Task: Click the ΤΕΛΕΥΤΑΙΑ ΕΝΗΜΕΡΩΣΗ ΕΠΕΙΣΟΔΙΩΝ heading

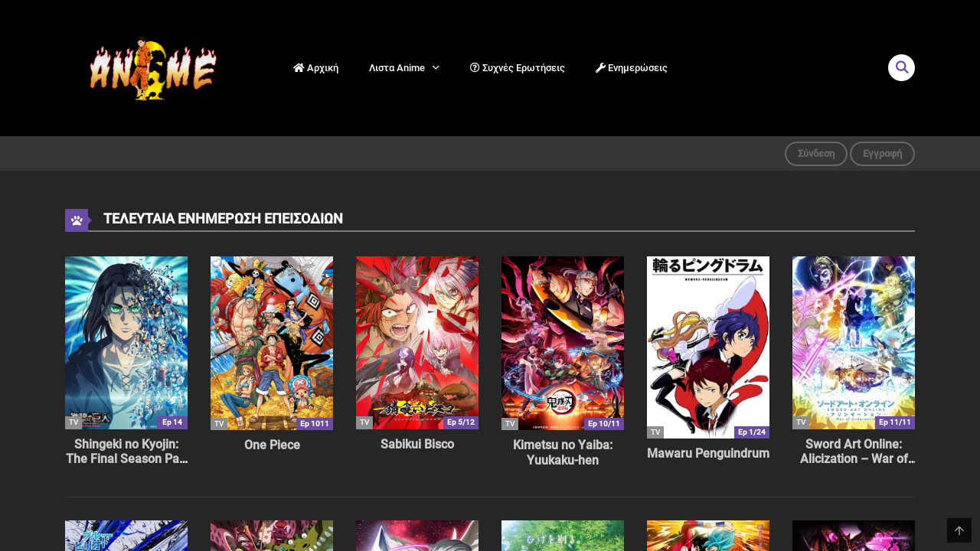Action: point(223,219)
